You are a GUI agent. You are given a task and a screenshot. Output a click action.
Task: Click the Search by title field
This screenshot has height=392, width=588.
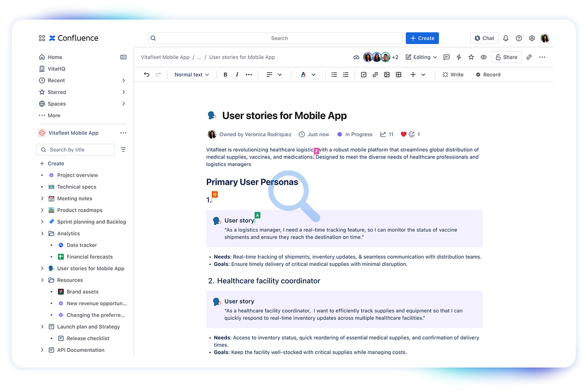tap(75, 149)
